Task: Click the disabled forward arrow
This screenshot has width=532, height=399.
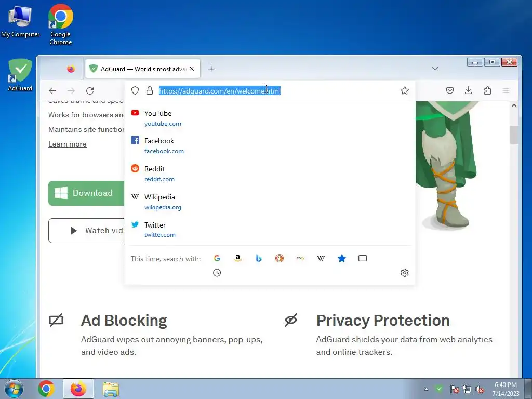Action: pyautogui.click(x=71, y=90)
